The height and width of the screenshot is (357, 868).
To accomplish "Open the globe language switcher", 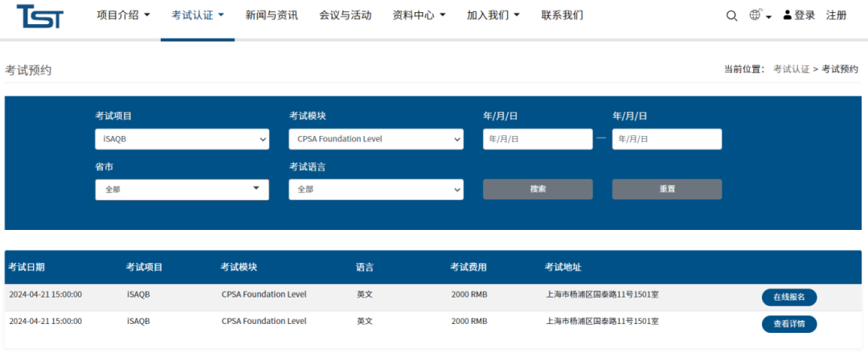I will click(x=760, y=15).
